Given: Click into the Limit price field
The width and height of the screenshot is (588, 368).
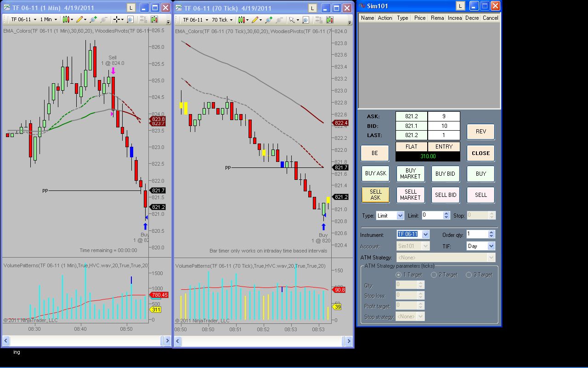Looking at the screenshot, I should click(432, 215).
